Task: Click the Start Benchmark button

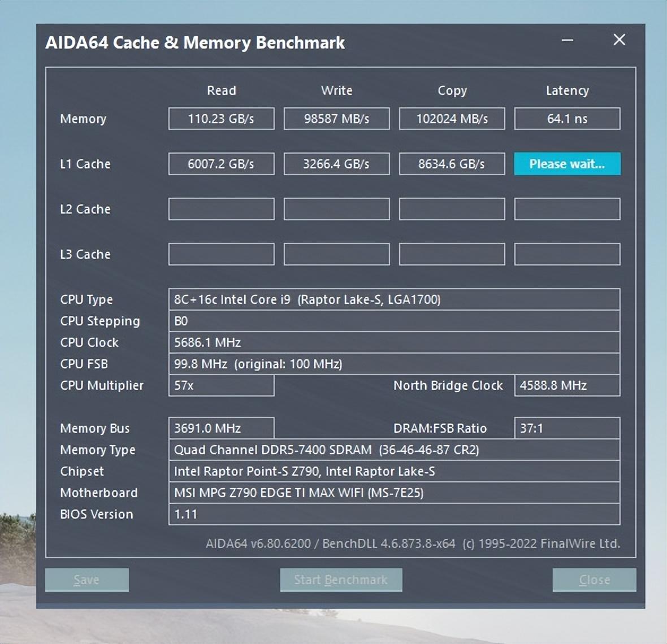Action: (341, 580)
